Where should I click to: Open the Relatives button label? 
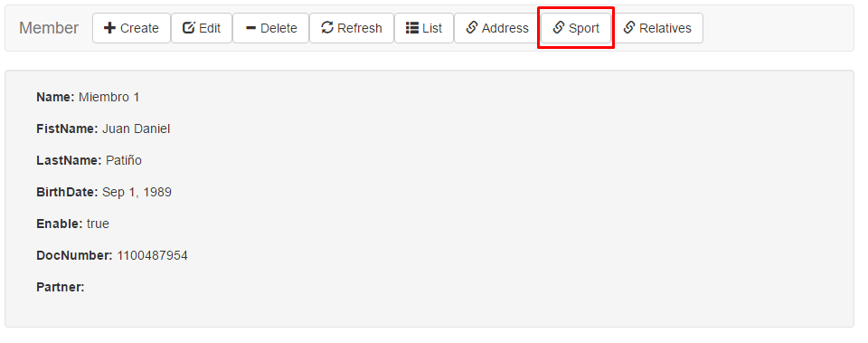coord(665,28)
